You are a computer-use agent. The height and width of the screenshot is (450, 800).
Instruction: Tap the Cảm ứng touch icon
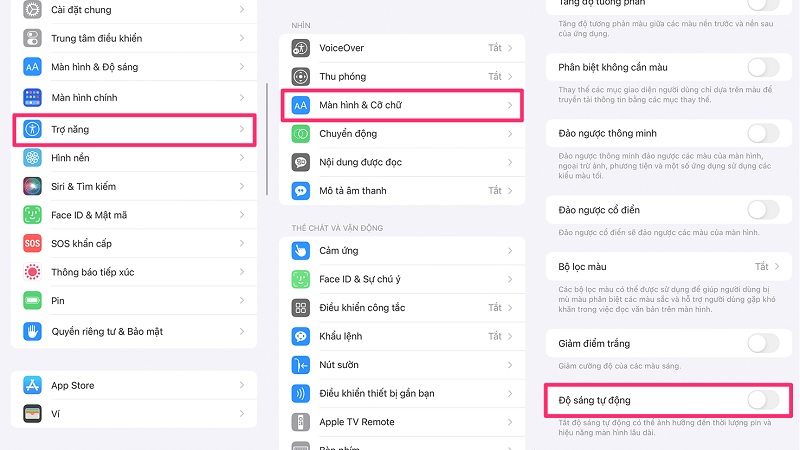click(301, 251)
